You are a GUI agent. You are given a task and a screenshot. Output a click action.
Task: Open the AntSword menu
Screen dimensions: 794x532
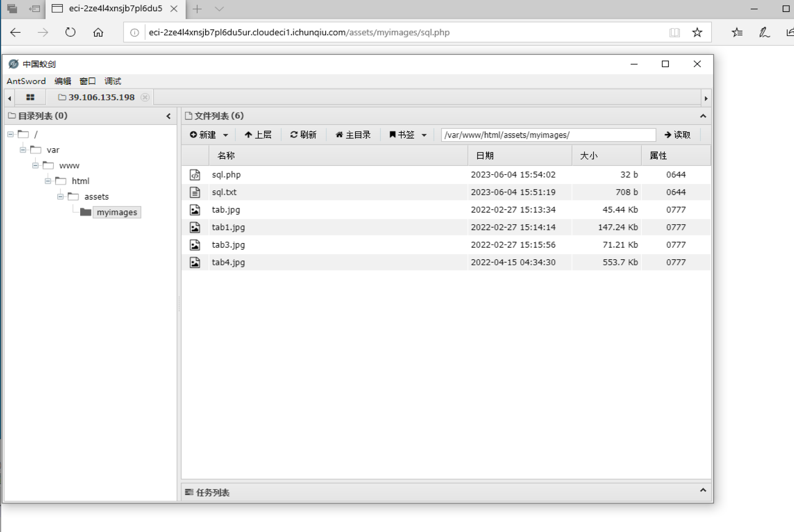[x=26, y=81]
